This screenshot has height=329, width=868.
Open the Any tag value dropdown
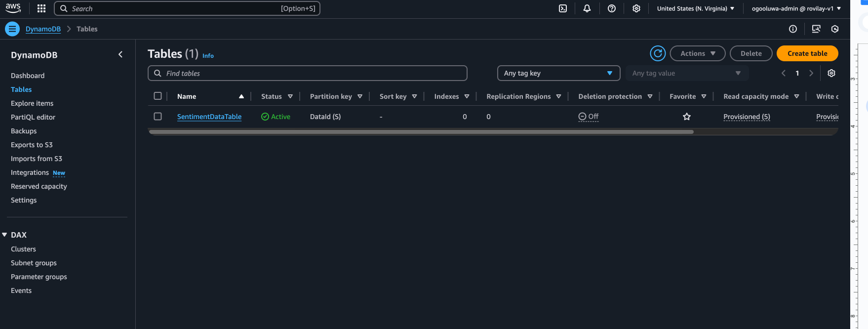point(687,73)
